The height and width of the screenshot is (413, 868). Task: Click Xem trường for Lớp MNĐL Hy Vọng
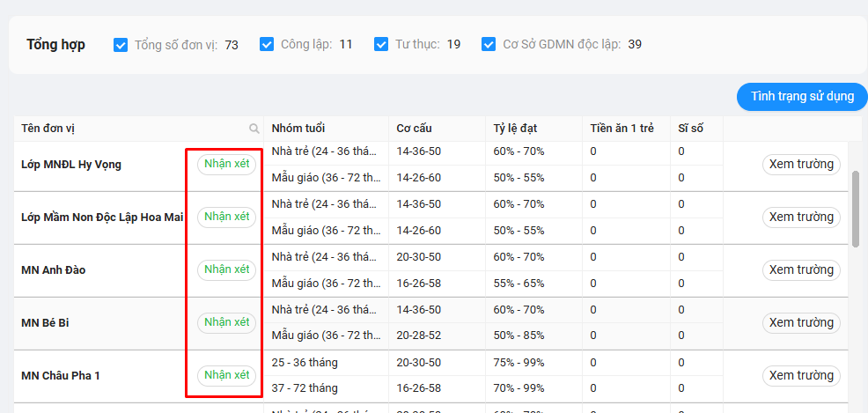(801, 164)
